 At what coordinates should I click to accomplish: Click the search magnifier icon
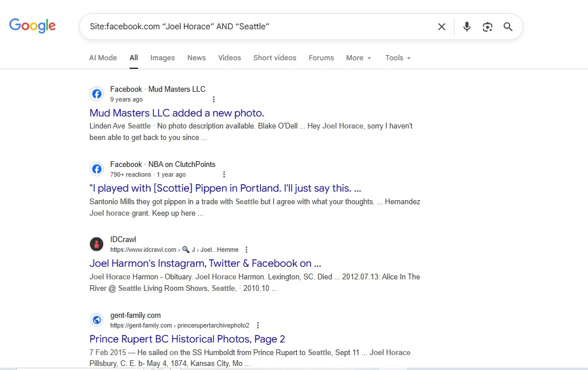click(508, 26)
